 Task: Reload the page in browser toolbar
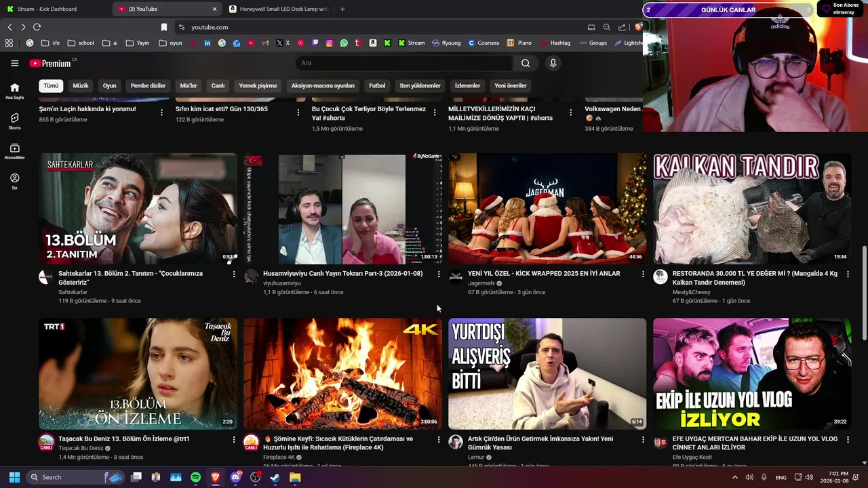point(37,27)
